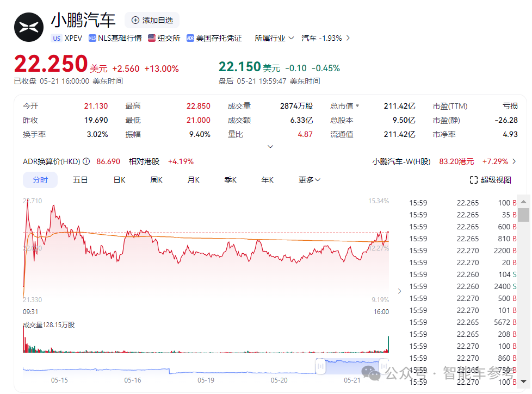Open the 更多 chart period dropdown
This screenshot has width=532, height=394.
pyautogui.click(x=310, y=180)
